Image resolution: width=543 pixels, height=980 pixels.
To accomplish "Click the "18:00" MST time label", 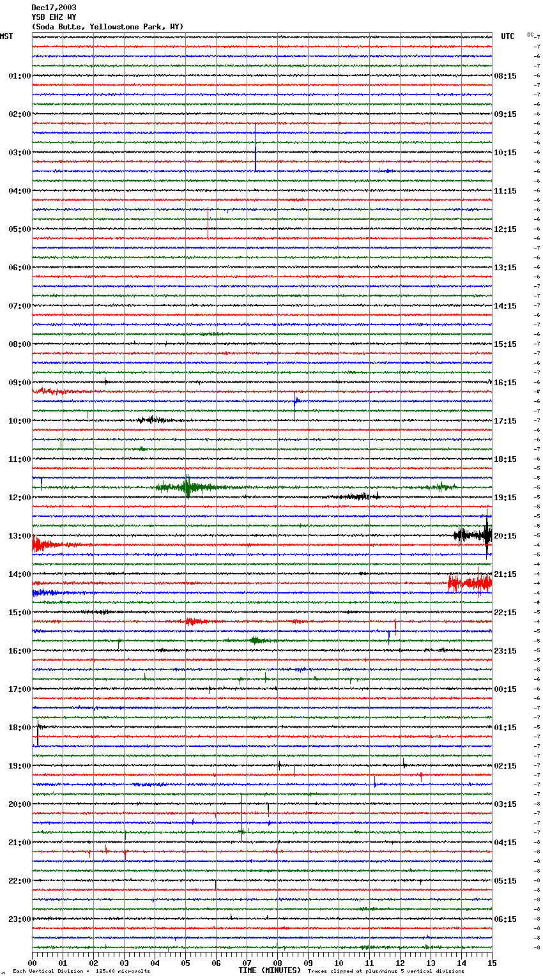I will tap(20, 728).
